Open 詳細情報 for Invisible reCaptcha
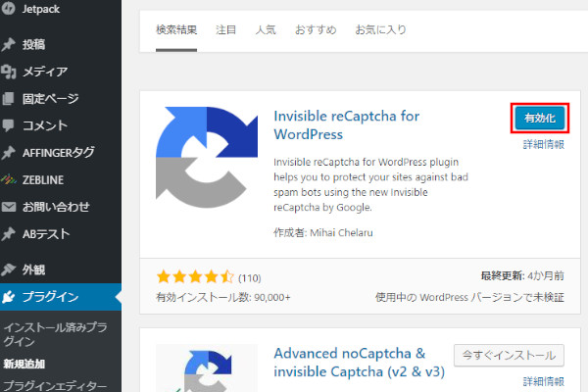This screenshot has width=588, height=392. [x=543, y=144]
